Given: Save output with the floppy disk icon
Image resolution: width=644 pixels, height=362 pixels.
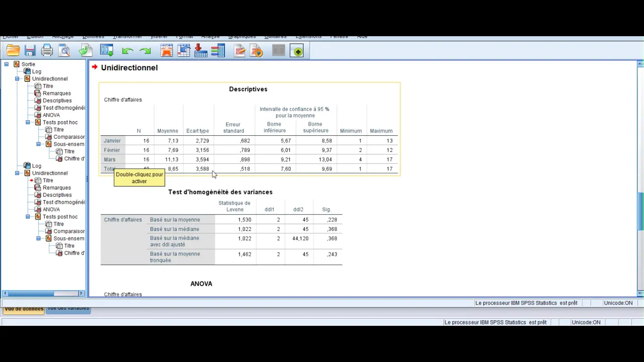Looking at the screenshot, I should pyautogui.click(x=30, y=50).
